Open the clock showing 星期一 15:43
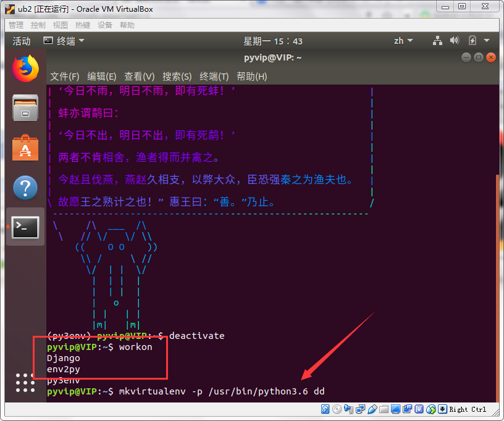The image size is (504, 421). [x=273, y=41]
